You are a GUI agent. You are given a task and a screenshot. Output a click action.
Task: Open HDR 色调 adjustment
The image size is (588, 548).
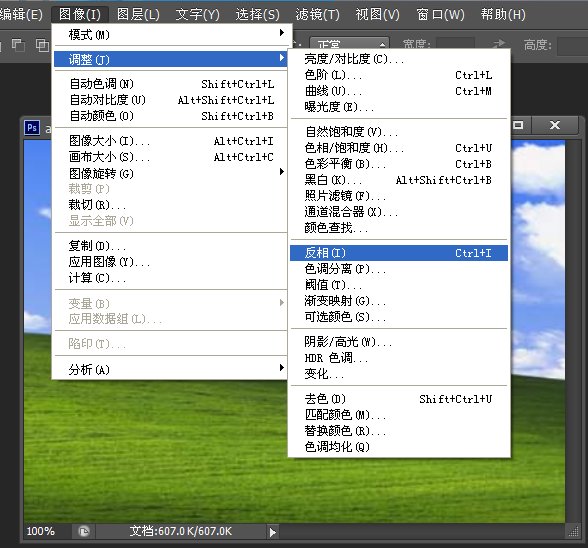pyautogui.click(x=399, y=358)
